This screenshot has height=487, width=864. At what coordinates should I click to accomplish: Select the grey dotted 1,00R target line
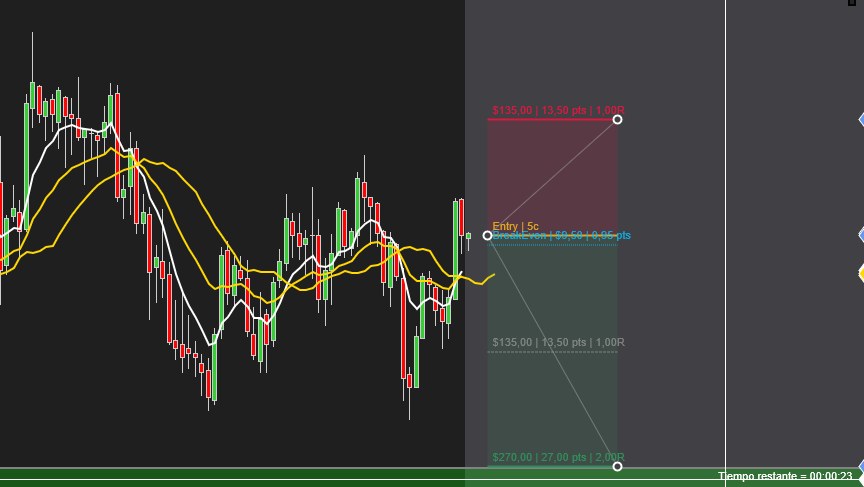552,351
